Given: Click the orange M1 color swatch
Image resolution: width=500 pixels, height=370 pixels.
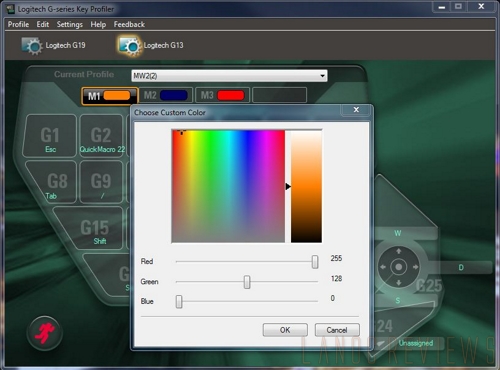Looking at the screenshot, I should (x=117, y=96).
